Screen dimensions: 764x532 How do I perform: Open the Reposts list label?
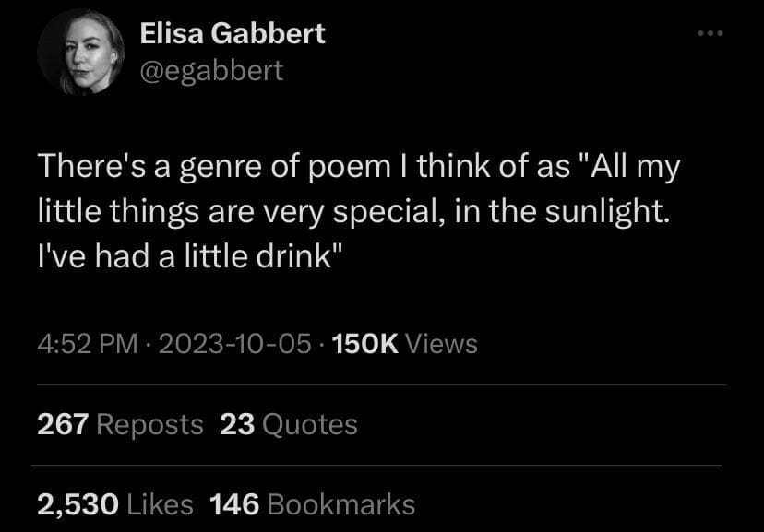149,425
